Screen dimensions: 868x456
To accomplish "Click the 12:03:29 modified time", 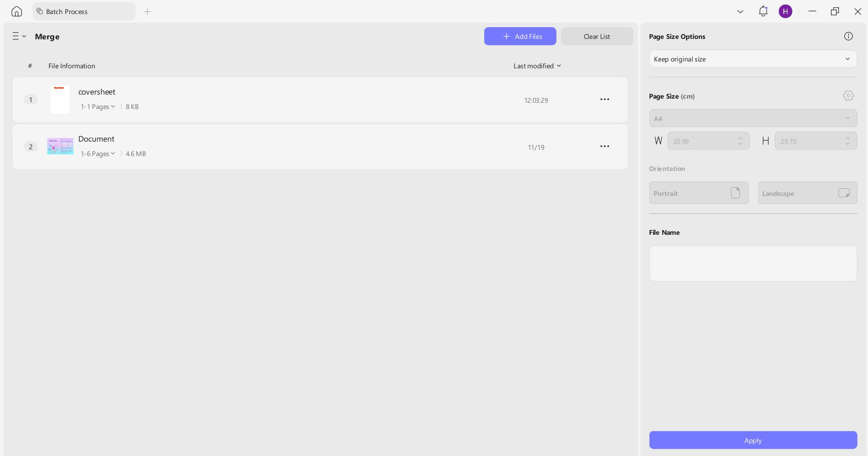I will pos(536,100).
